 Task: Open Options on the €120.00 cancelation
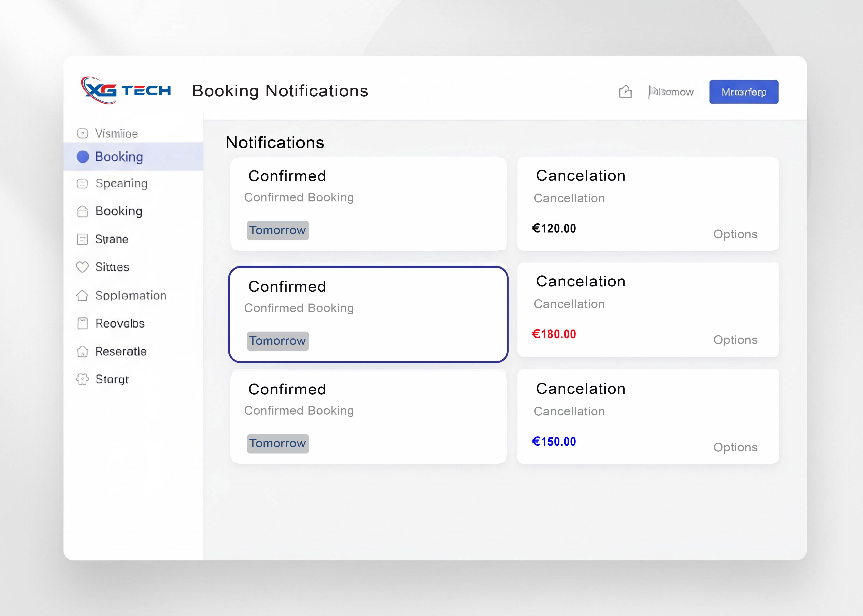click(735, 234)
